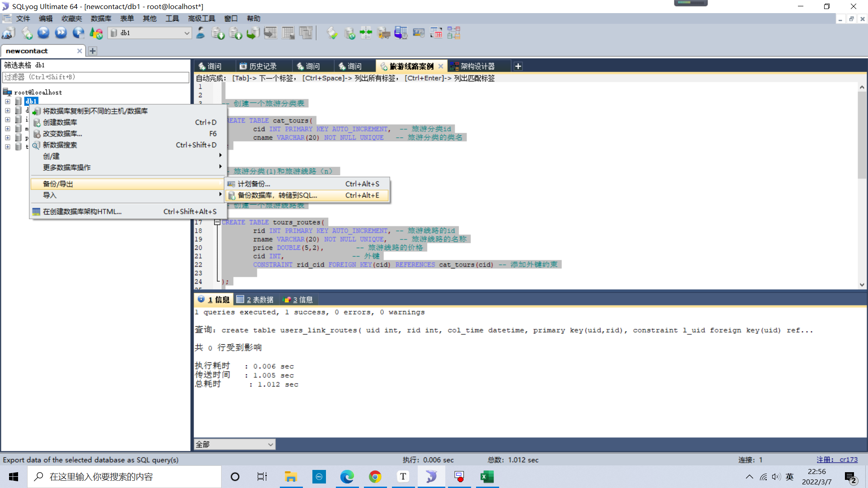Click the new connection toolbar icon
Image resolution: width=868 pixels, height=488 pixels.
tap(9, 33)
